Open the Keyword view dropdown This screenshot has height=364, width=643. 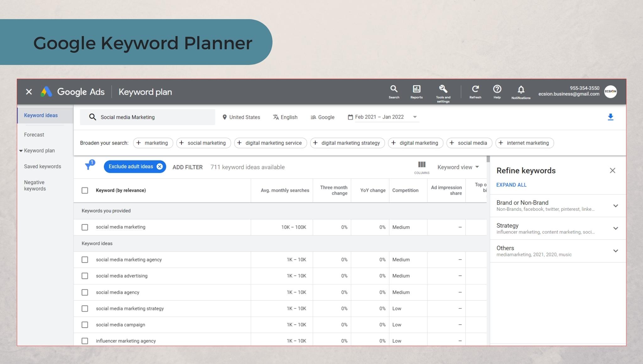coord(458,167)
